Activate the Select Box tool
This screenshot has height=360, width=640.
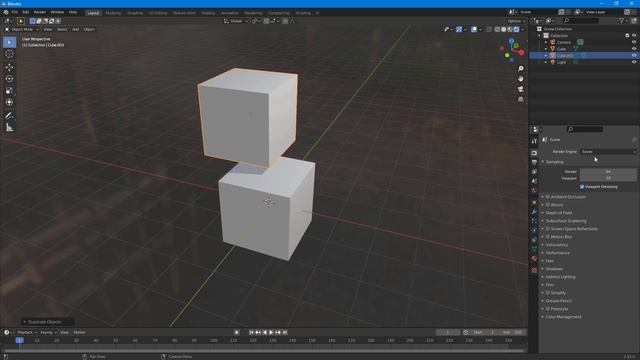9,42
